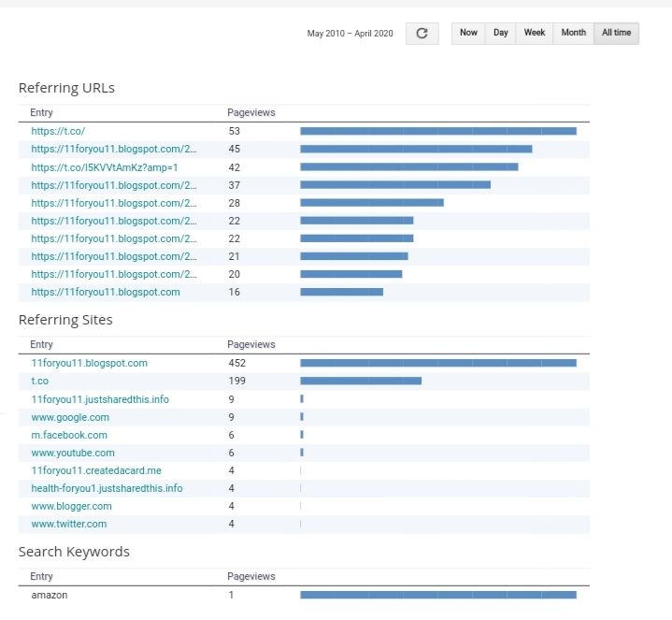
Task: Click the Referring Sites heading
Action: pos(65,320)
